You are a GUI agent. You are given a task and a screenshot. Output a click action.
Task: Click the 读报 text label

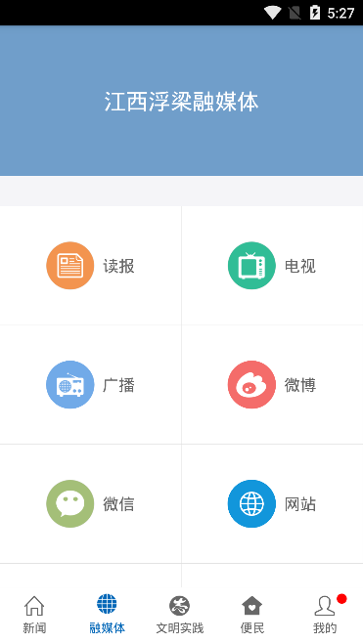coord(118,266)
